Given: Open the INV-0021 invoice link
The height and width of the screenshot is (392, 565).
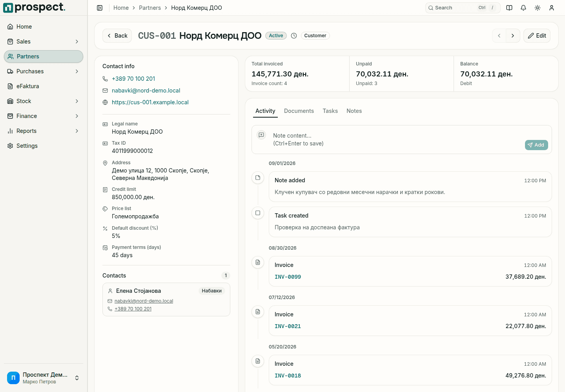Looking at the screenshot, I should tap(288, 326).
